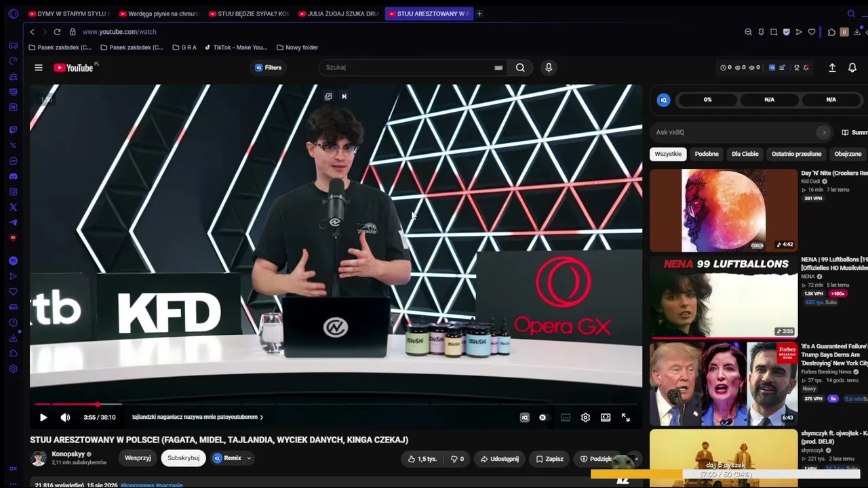Screen dimensions: 868x488
Task: Switch to 'JULIA ŻUGAJ SZUKA DRUGIEJ' tab
Action: click(339, 14)
